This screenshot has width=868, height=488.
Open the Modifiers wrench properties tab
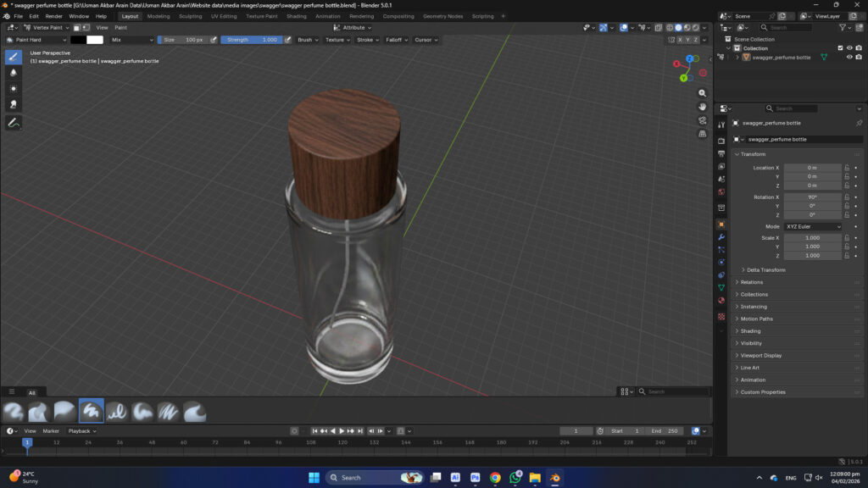[721, 237]
